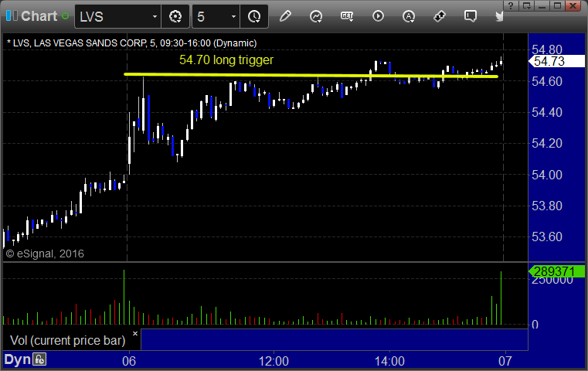Click the Vol (current price bar) label
The height and width of the screenshot is (371, 588).
pyautogui.click(x=67, y=340)
